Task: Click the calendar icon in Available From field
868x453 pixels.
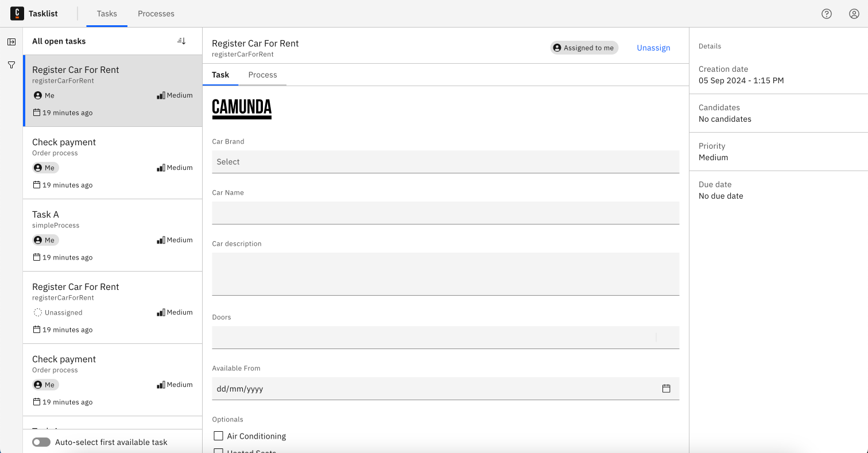Action: (666, 388)
